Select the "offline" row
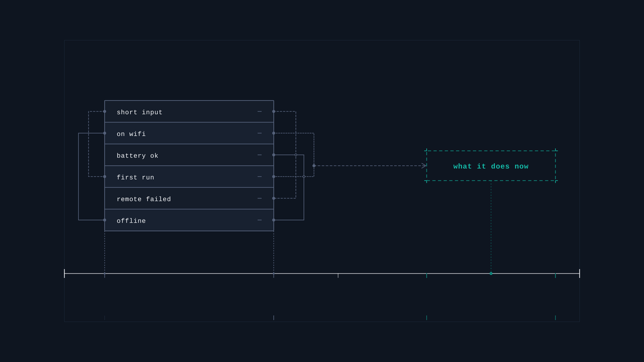Image resolution: width=644 pixels, height=362 pixels. tap(189, 220)
